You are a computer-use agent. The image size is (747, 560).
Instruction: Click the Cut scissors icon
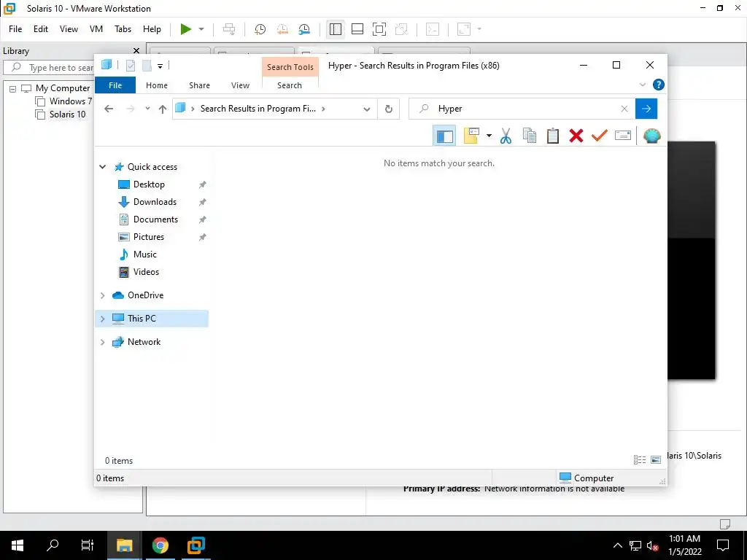(506, 136)
